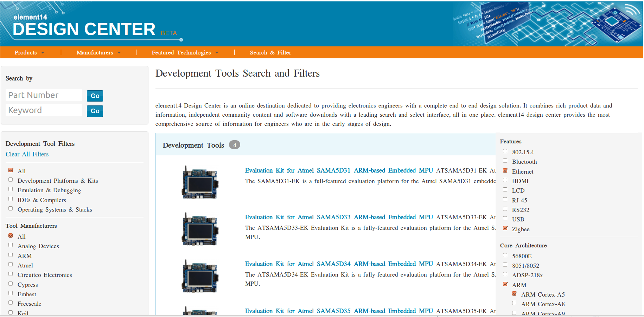Uncheck Zigbee feature filter
The image size is (644, 317).
point(505,228)
